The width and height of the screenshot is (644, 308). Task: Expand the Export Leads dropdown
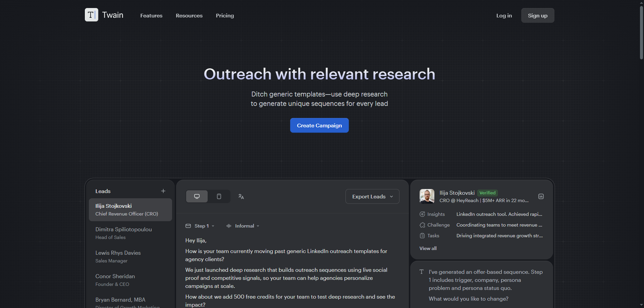coord(372,196)
